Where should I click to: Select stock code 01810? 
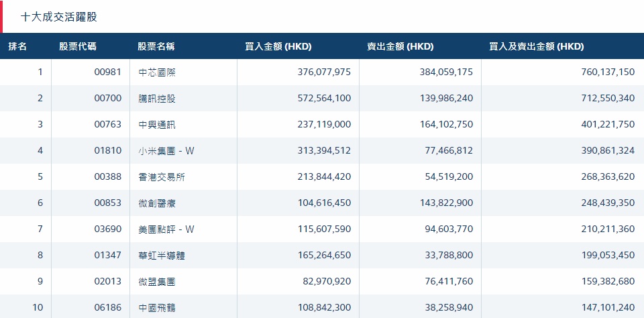coord(108,150)
